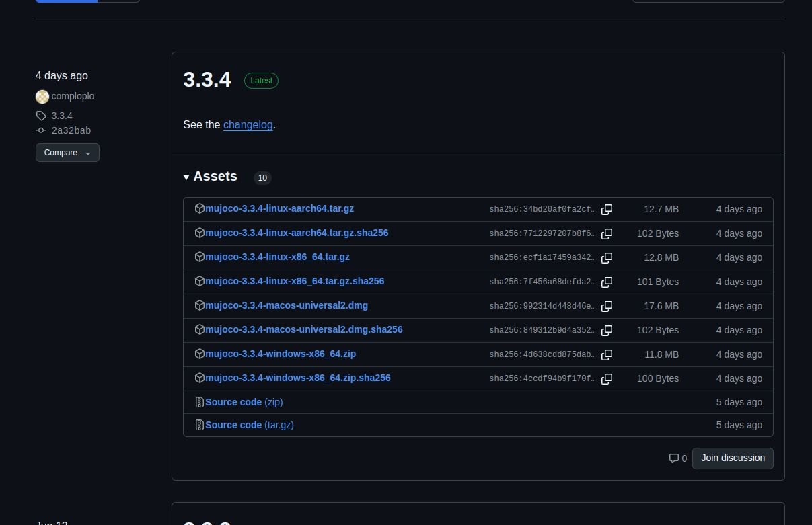Click the comploplo user avatar
Image resolution: width=812 pixels, height=525 pixels.
(x=42, y=97)
